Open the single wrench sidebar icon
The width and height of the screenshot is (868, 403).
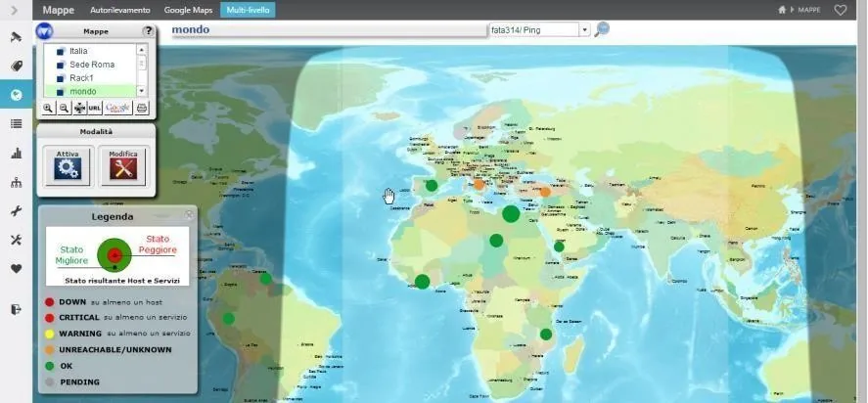pyautogui.click(x=16, y=211)
